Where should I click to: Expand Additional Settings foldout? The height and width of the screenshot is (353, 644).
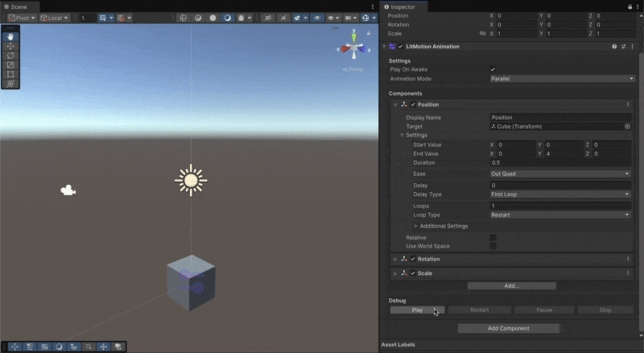[415, 226]
